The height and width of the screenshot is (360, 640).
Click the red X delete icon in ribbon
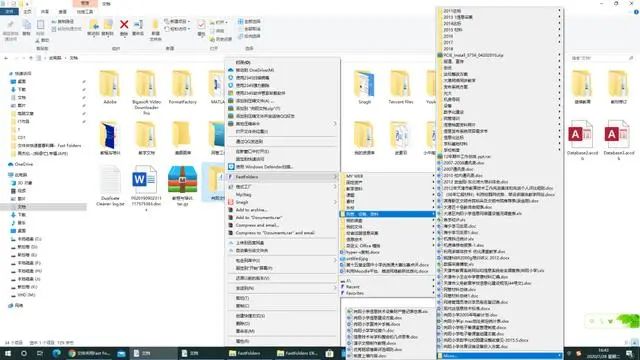click(124, 25)
